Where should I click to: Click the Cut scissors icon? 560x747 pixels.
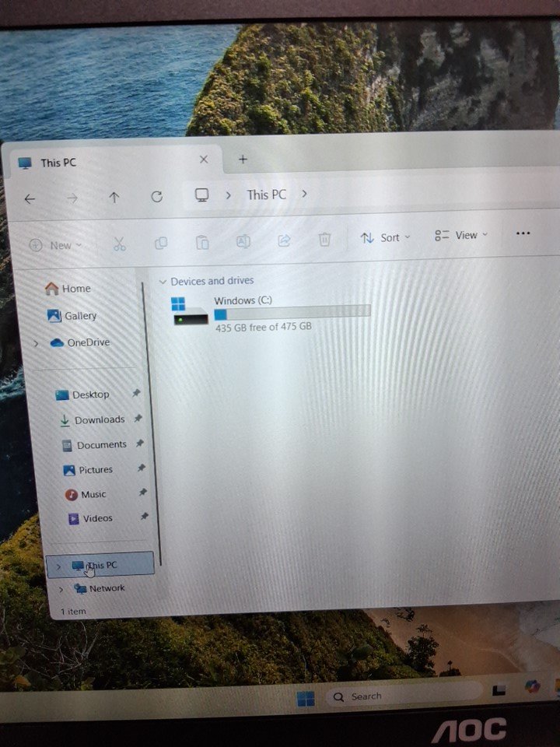(119, 244)
